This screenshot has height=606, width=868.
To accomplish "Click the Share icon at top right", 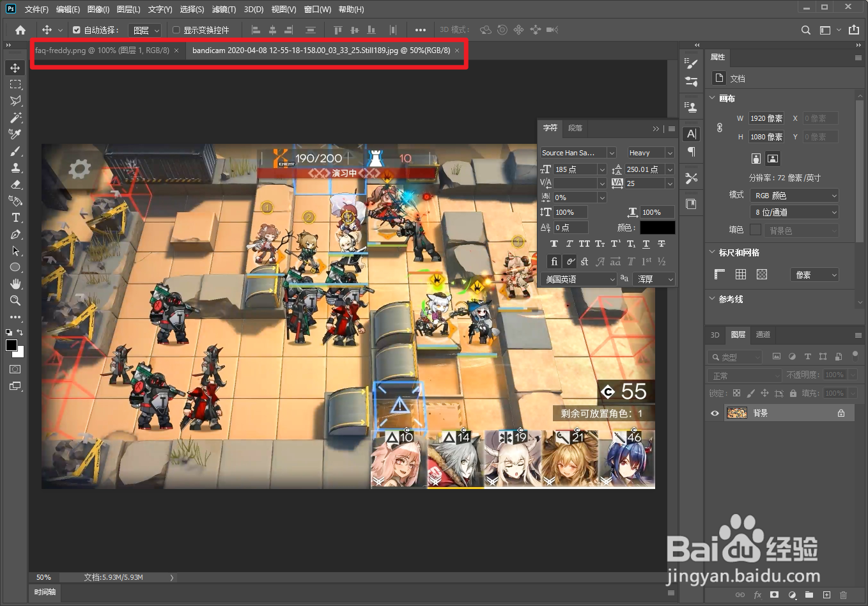I will (x=854, y=29).
